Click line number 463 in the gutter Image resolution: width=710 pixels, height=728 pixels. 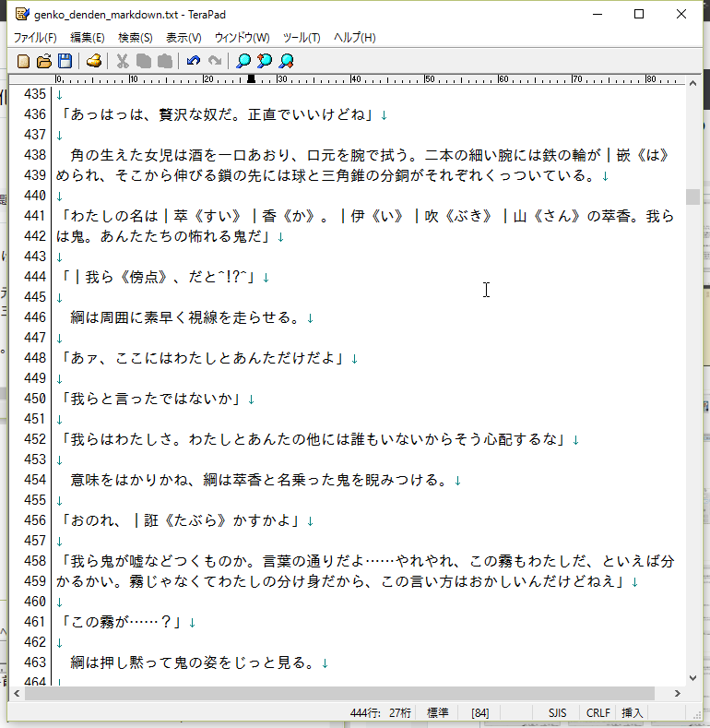click(35, 662)
